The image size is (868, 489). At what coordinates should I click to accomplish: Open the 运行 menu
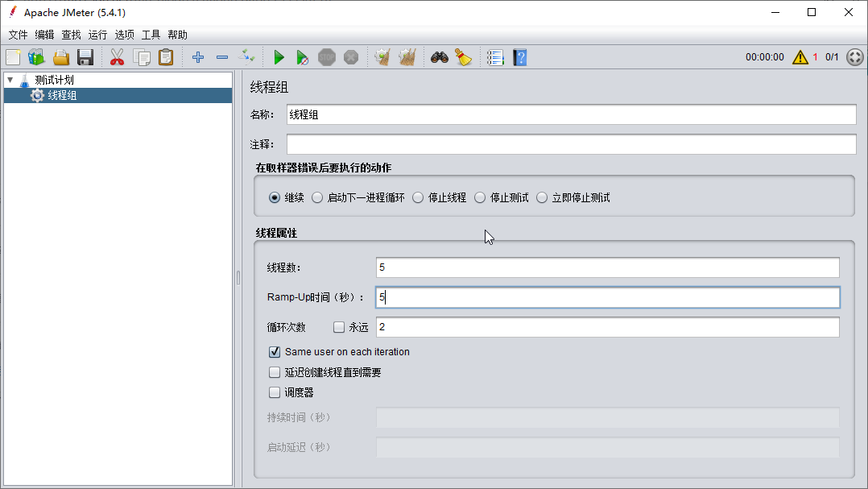97,35
